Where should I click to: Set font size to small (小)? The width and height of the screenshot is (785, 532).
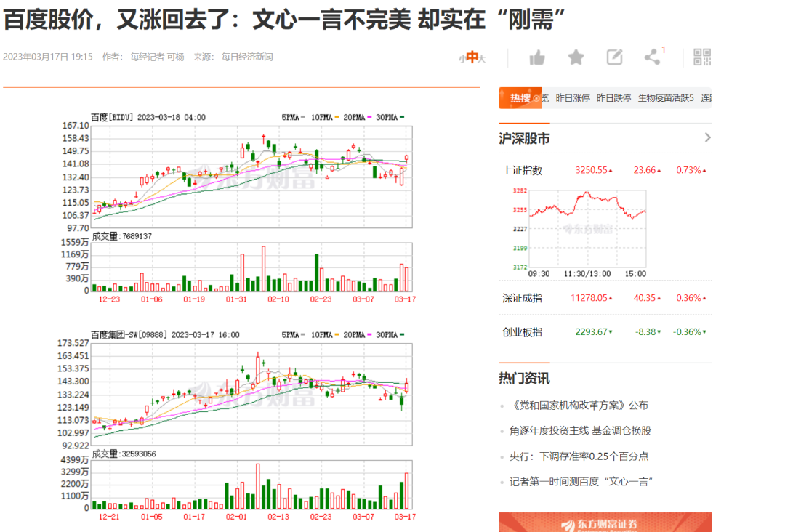462,59
